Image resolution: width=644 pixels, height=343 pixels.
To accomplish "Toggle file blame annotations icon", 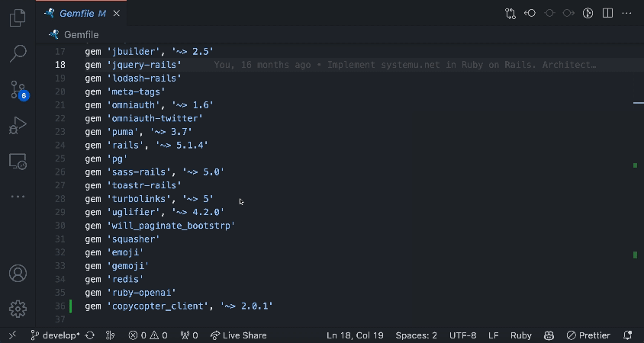I will coord(588,13).
